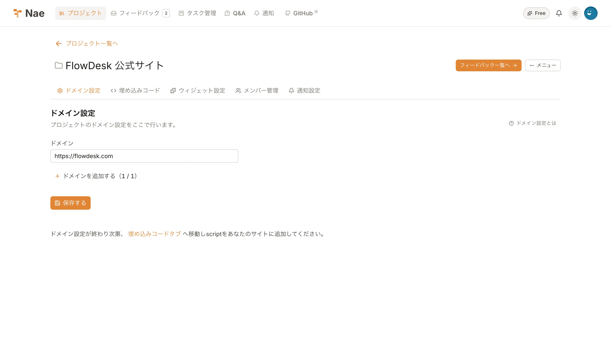This screenshot has height=364, width=611.
Task: Switch to the 通知設定 tab
Action: 304,91
